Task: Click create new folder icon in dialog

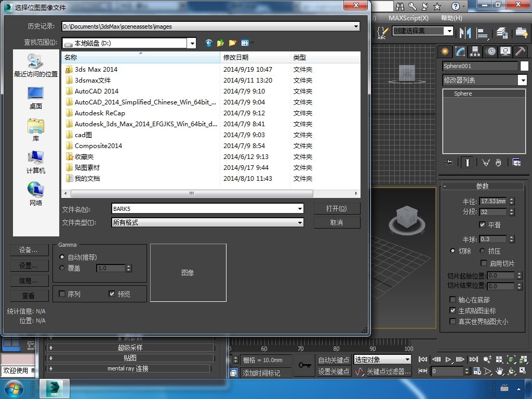Action: pyautogui.click(x=232, y=43)
